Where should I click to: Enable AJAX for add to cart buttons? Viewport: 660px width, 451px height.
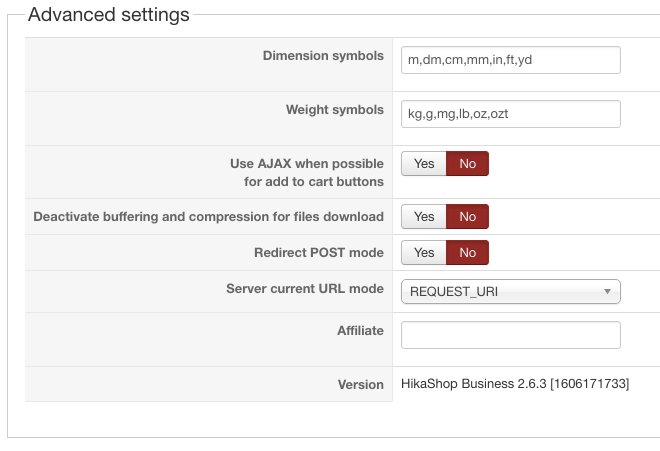(x=424, y=163)
